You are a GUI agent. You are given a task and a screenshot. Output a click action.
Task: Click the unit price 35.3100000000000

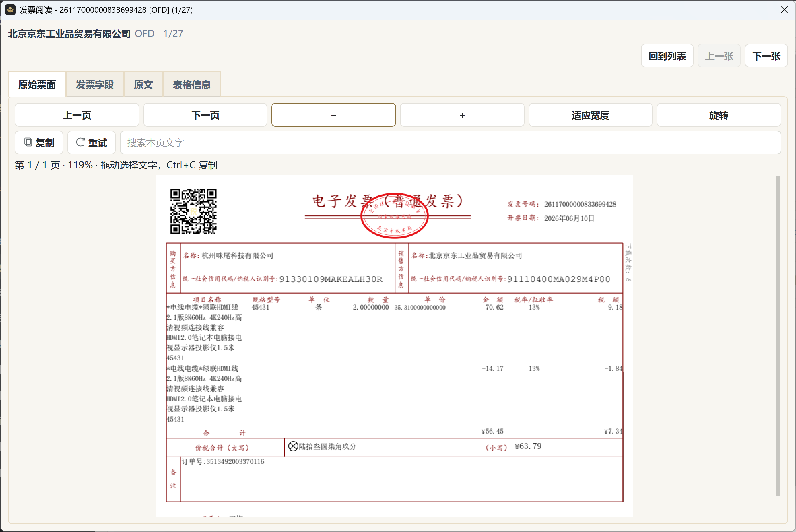coord(420,307)
